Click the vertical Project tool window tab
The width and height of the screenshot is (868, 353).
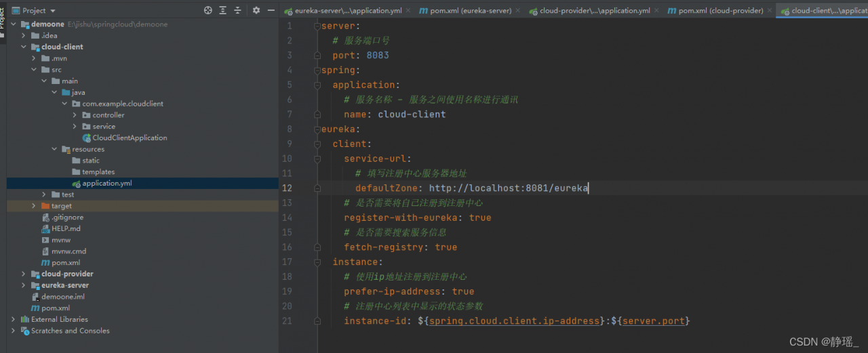tap(3, 20)
